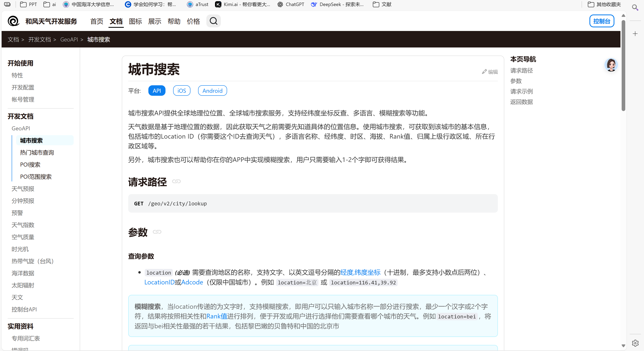This screenshot has width=644, height=351.
Task: Click the QWeather logo icon
Action: click(x=13, y=21)
